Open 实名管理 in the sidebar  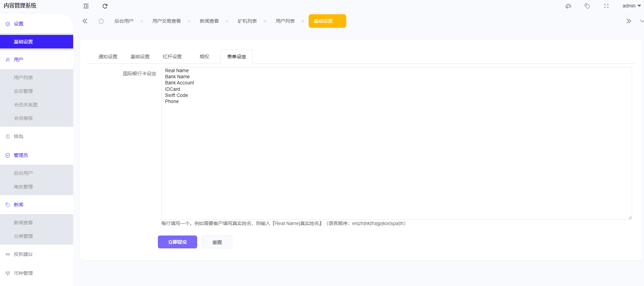coord(23,91)
